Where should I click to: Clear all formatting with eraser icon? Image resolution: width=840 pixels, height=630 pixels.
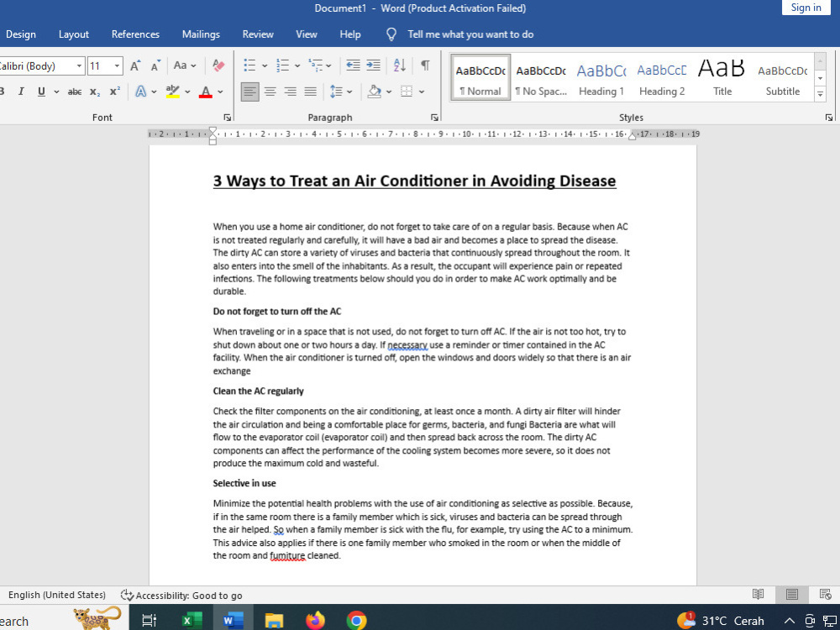pyautogui.click(x=218, y=66)
